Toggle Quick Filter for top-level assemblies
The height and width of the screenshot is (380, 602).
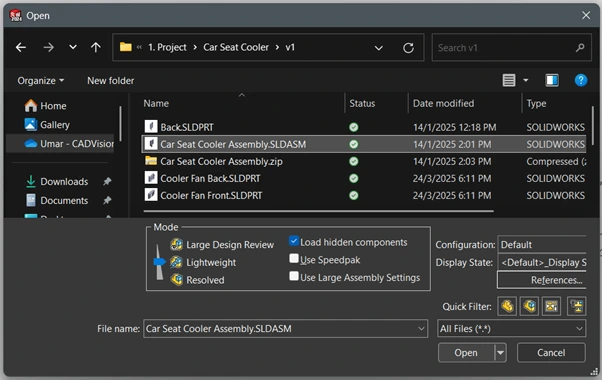pyautogui.click(x=577, y=306)
